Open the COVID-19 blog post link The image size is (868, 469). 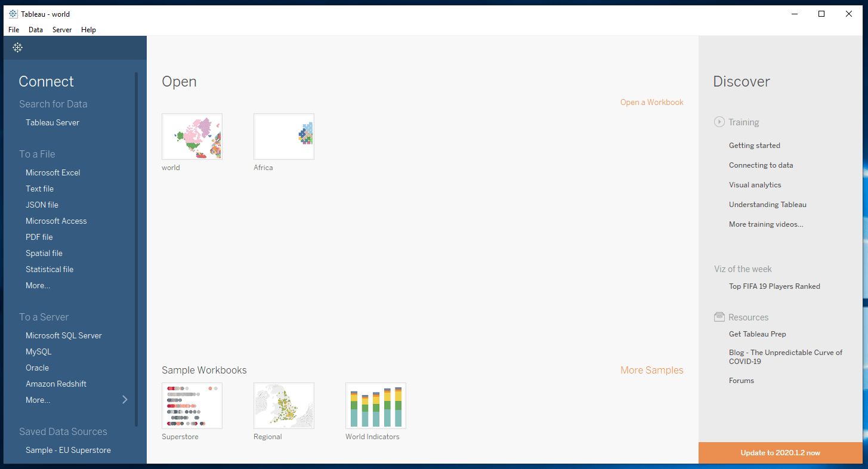pos(786,357)
